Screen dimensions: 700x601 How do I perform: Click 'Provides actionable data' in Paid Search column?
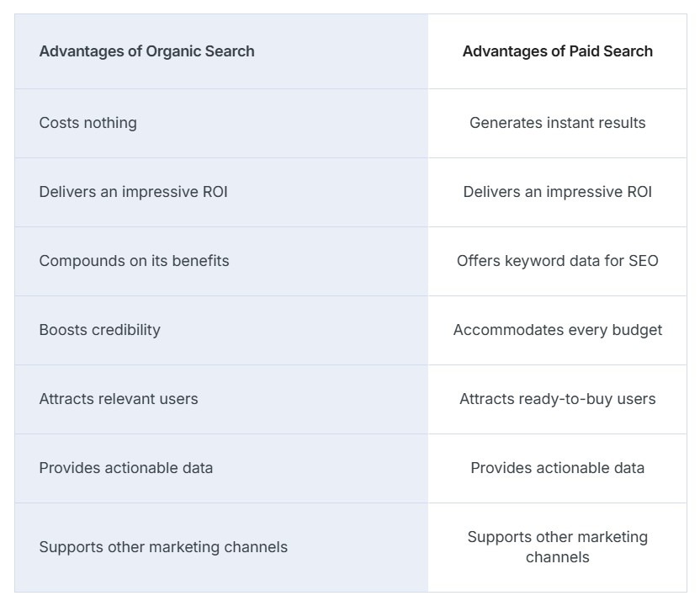coord(557,468)
